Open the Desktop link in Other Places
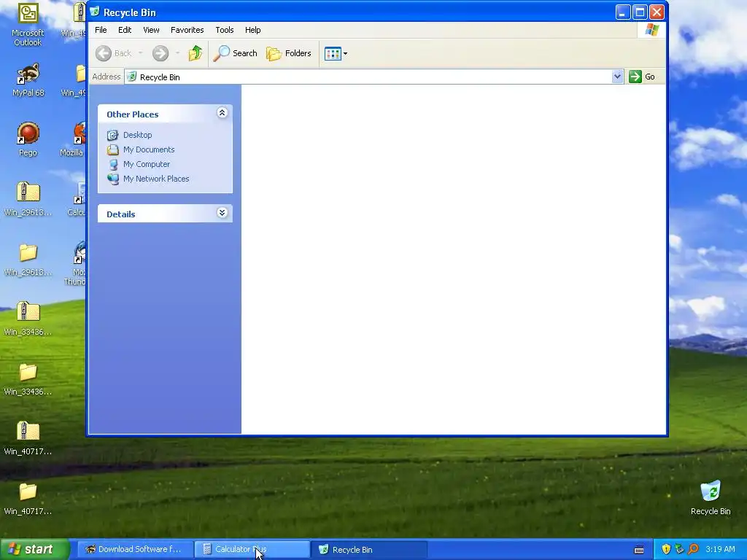This screenshot has width=747, height=560. (138, 135)
